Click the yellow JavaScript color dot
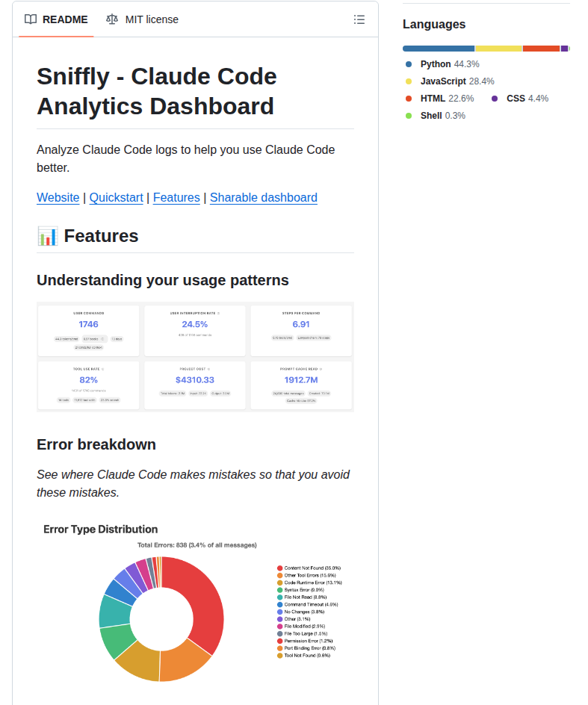The image size is (588, 705). (x=409, y=81)
